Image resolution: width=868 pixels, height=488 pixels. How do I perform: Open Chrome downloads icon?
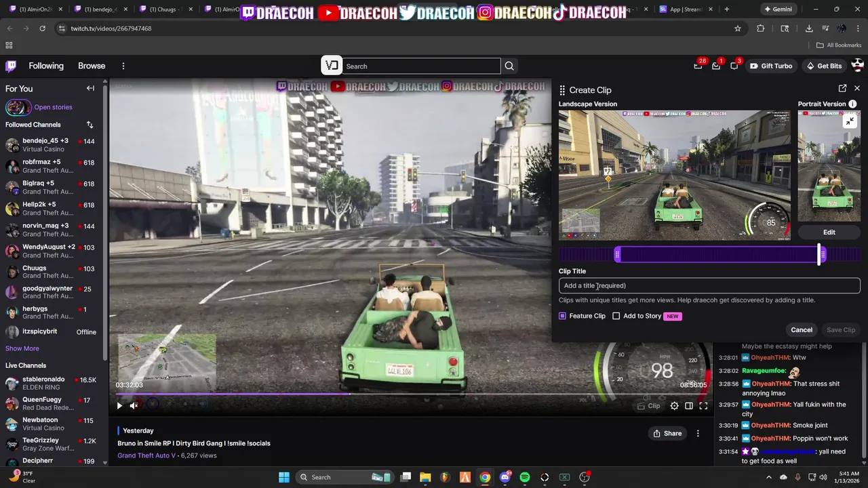[809, 28]
